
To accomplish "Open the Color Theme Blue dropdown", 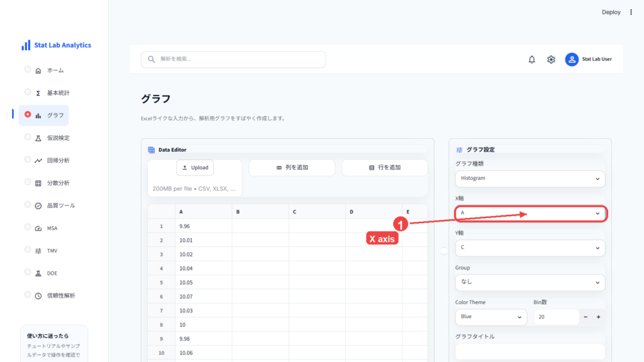I will (491, 317).
